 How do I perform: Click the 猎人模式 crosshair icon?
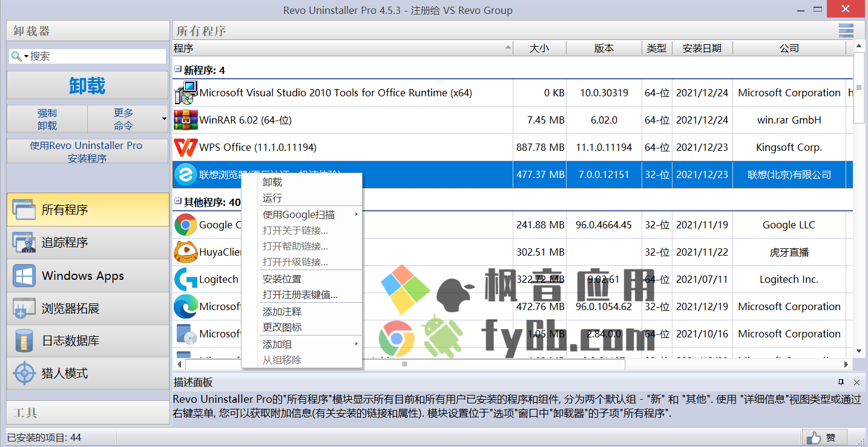[24, 373]
